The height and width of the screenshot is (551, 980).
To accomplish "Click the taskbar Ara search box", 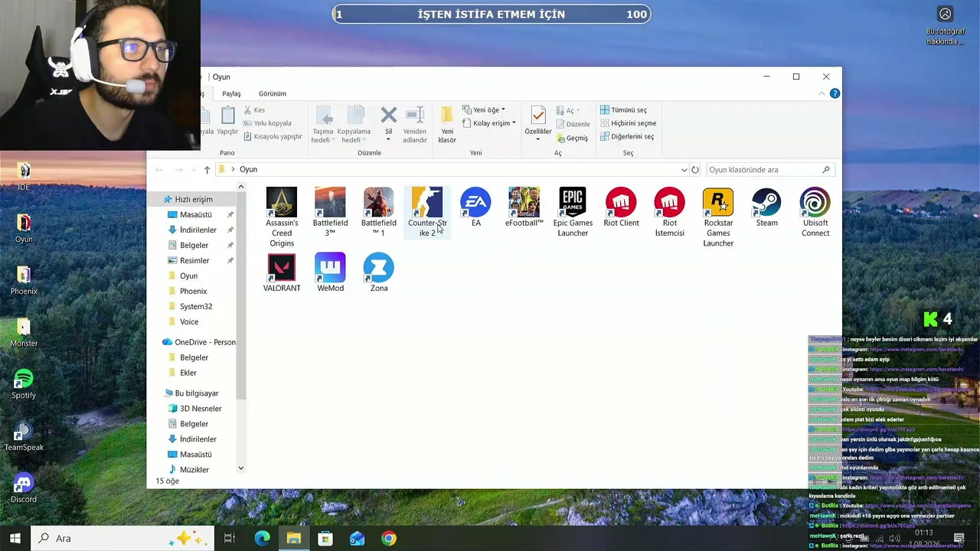I will coord(122,538).
